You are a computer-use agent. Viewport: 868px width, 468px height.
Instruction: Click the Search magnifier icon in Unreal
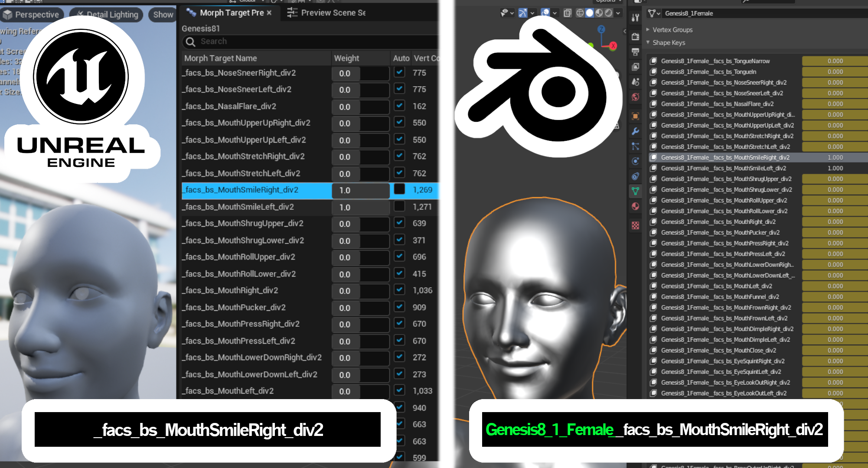(190, 42)
